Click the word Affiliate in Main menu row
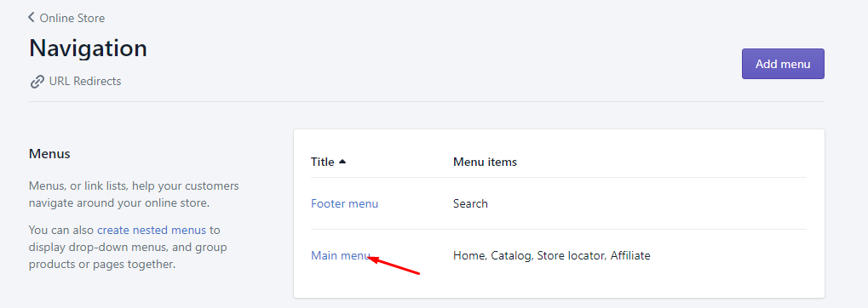Screen dimensions: 868x308 click(x=630, y=255)
